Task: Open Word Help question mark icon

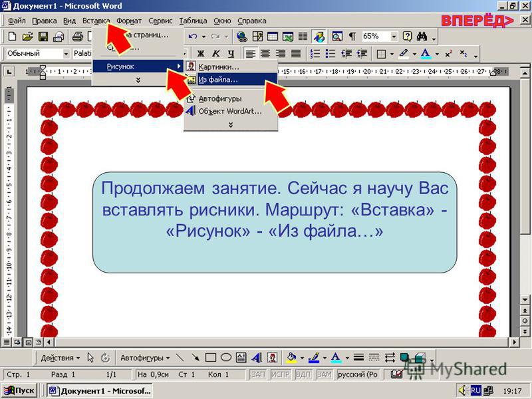Action: click(x=407, y=37)
